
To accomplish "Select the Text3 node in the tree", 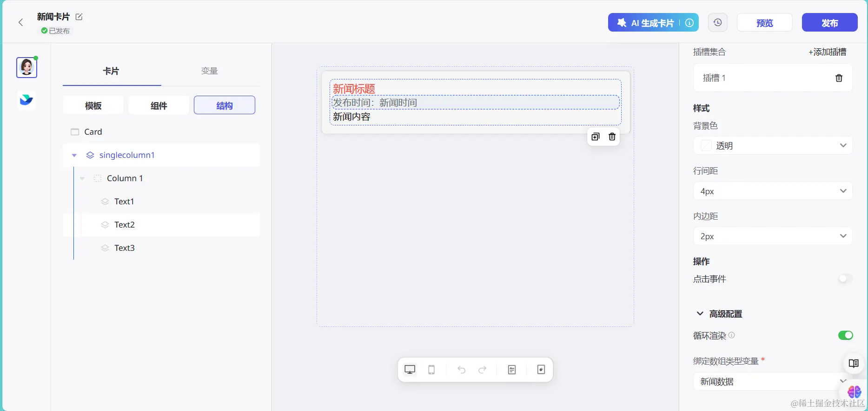I will click(x=161, y=248).
